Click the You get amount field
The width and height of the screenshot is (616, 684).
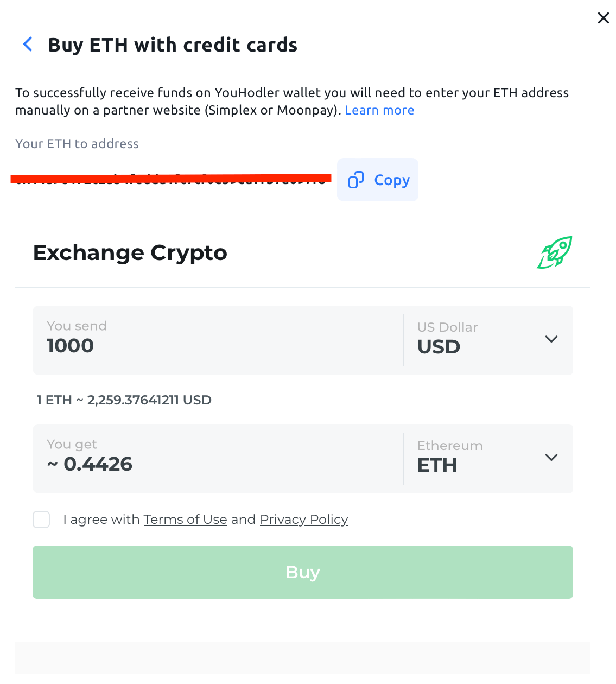tap(217, 464)
